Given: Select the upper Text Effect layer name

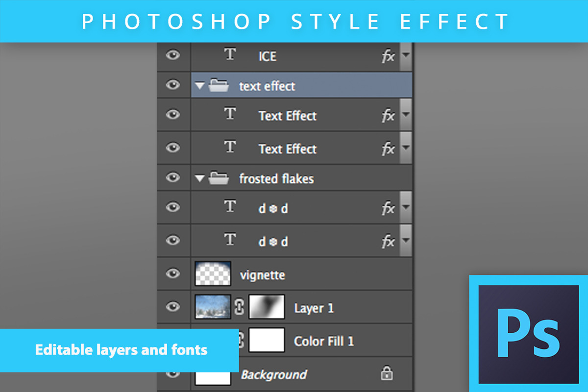Looking at the screenshot, I should pos(288,116).
